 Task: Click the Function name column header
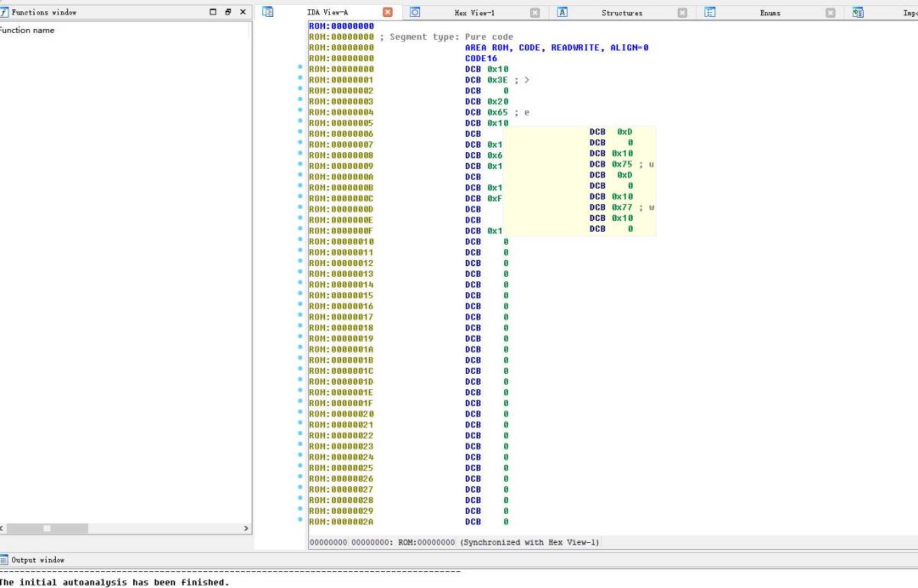28,31
